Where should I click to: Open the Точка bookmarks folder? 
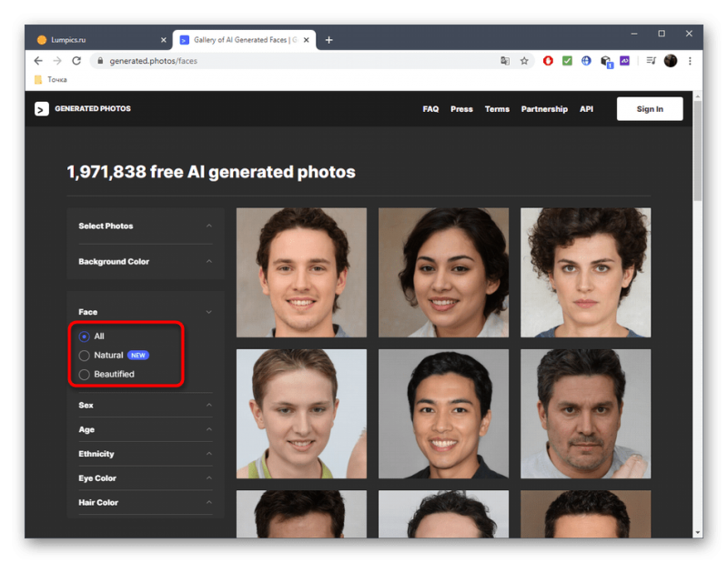(x=51, y=80)
